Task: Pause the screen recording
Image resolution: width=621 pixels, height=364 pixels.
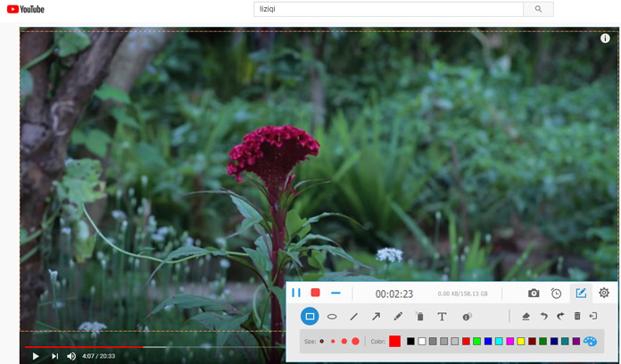Action: [x=296, y=293]
